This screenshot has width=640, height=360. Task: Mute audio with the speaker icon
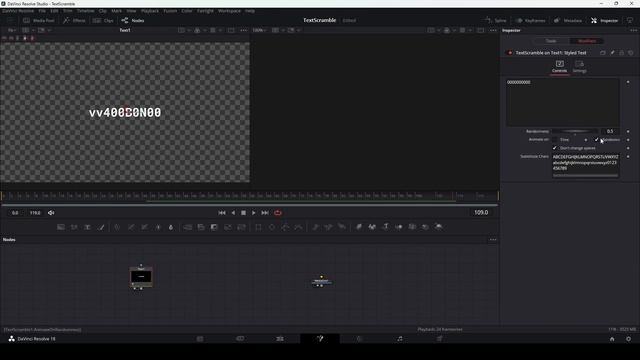[51, 213]
